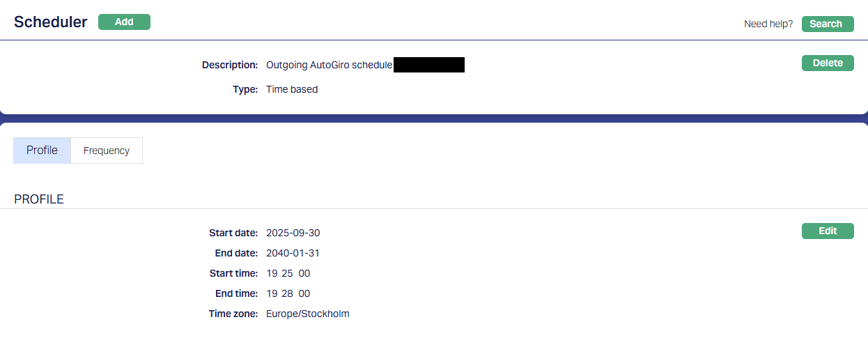
Task: Click the start time seconds value 00
Action: 304,273
